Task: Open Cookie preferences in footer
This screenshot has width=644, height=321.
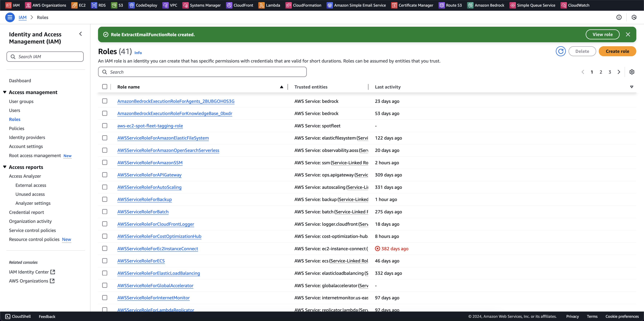Action: click(x=622, y=317)
